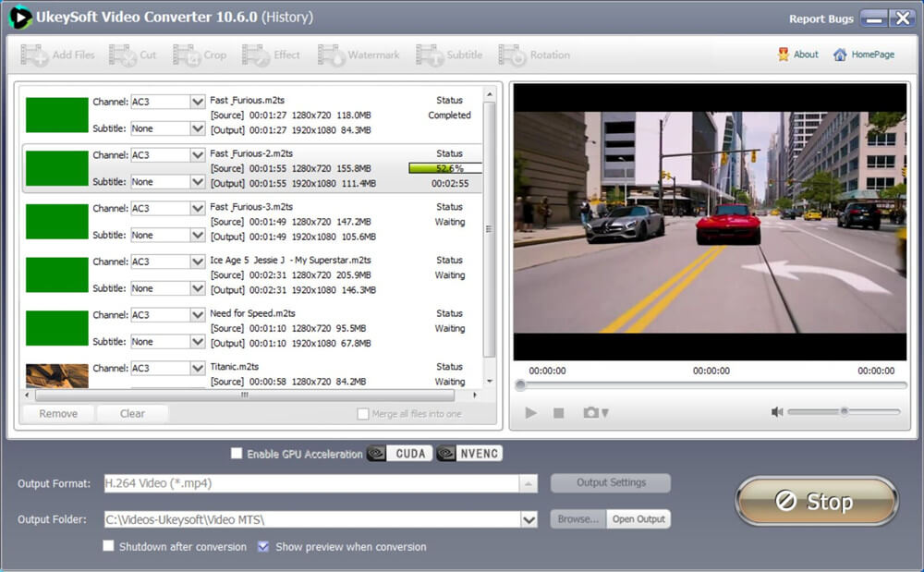This screenshot has width=924, height=572.
Task: Stop the preview playback
Action: pyautogui.click(x=559, y=413)
